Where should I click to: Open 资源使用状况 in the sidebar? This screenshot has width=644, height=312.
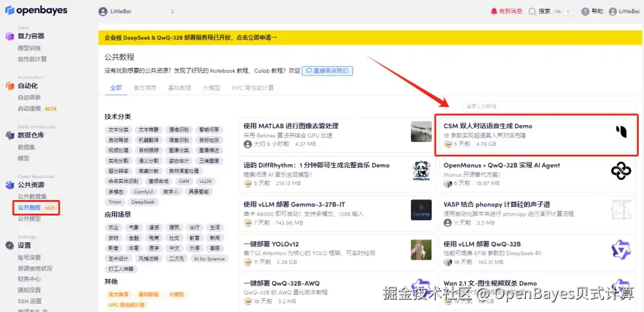coord(35,269)
